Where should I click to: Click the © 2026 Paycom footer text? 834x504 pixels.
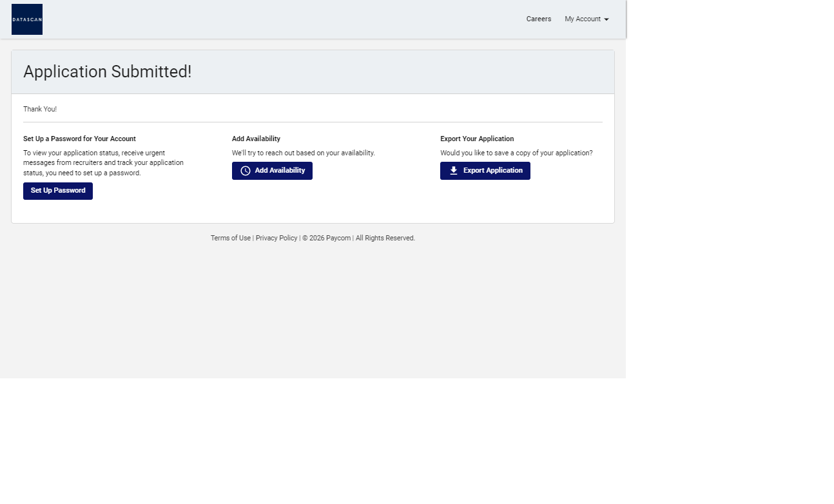click(327, 238)
